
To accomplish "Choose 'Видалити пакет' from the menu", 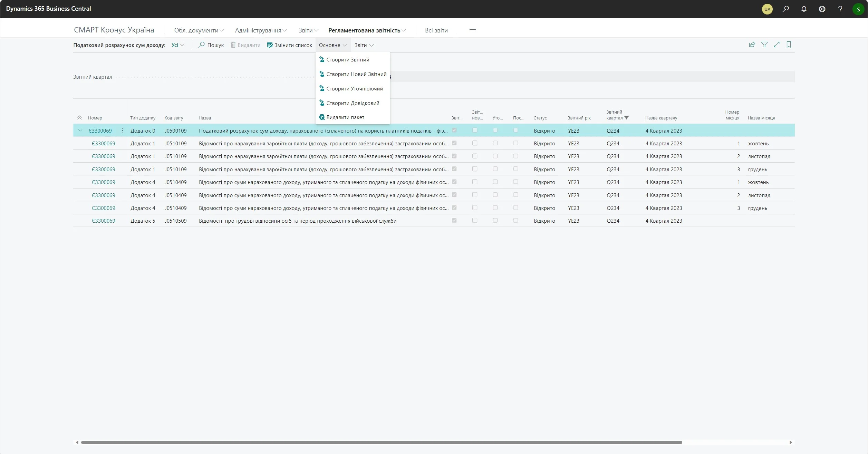I will 345,117.
